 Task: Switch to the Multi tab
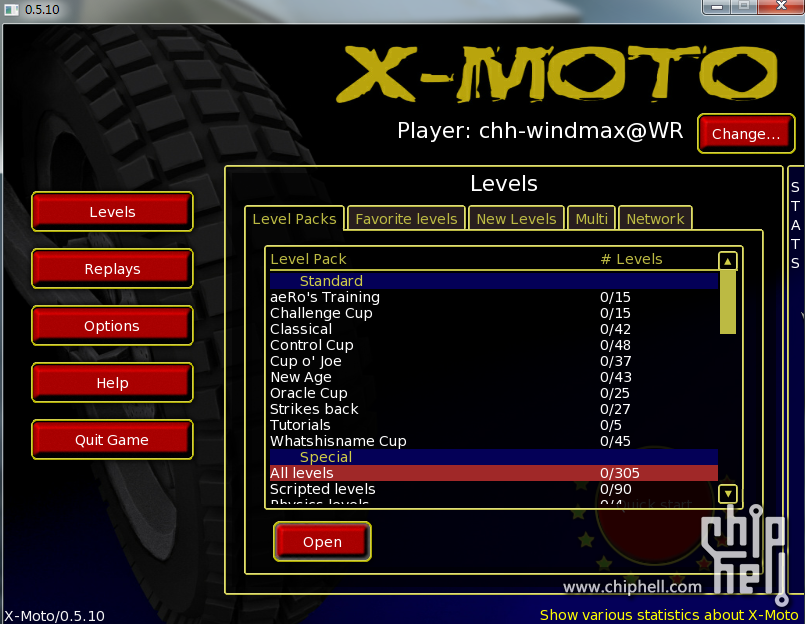pos(591,219)
